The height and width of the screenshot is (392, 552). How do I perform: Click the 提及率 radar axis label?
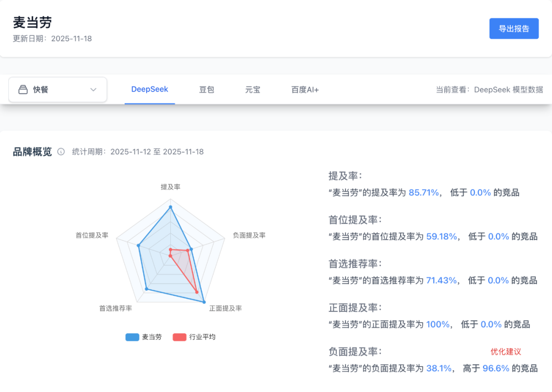point(170,187)
